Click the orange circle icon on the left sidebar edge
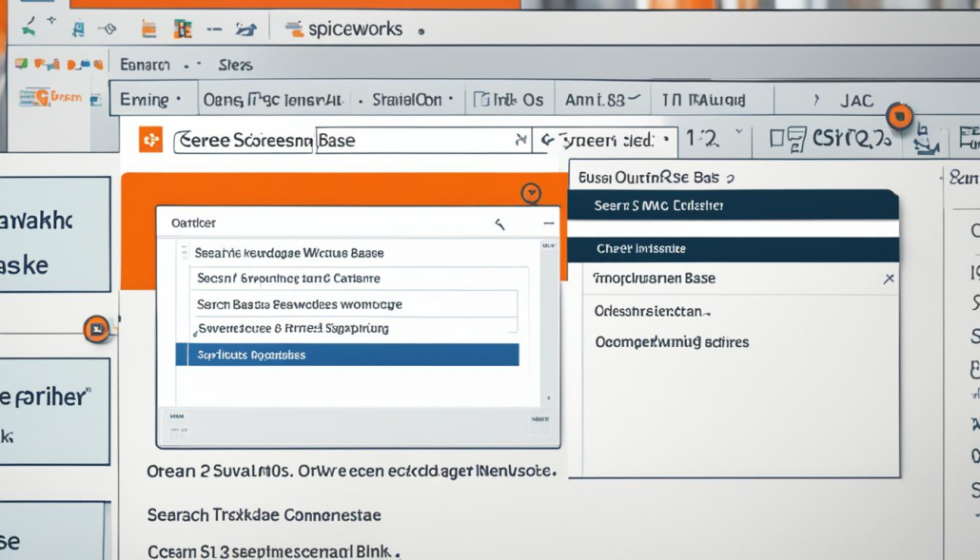 point(97,329)
